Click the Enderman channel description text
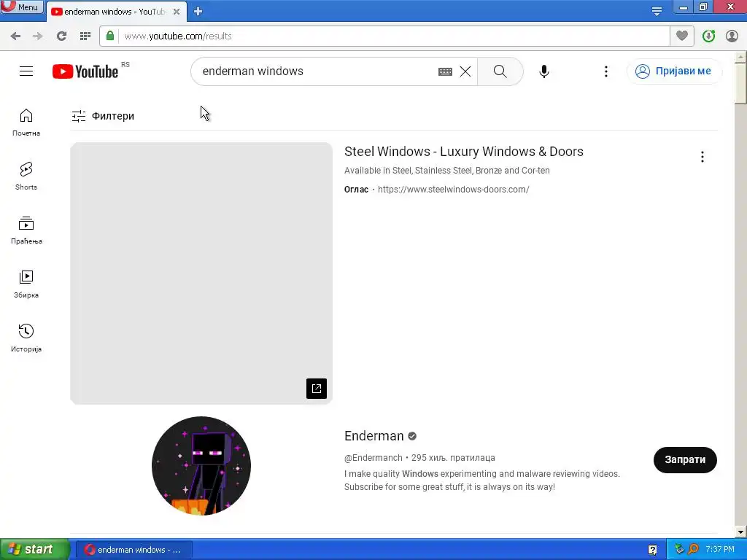Screen dimensions: 747x560 pyautogui.click(x=481, y=481)
